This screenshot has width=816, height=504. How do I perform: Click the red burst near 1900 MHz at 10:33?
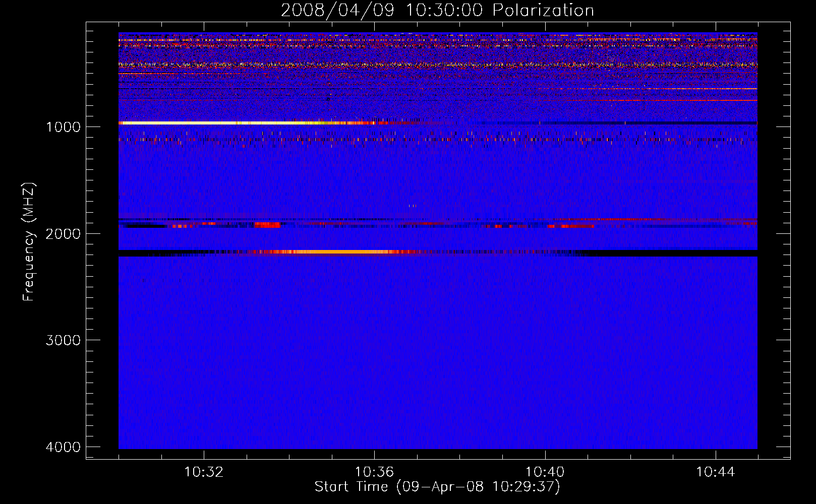(x=268, y=225)
